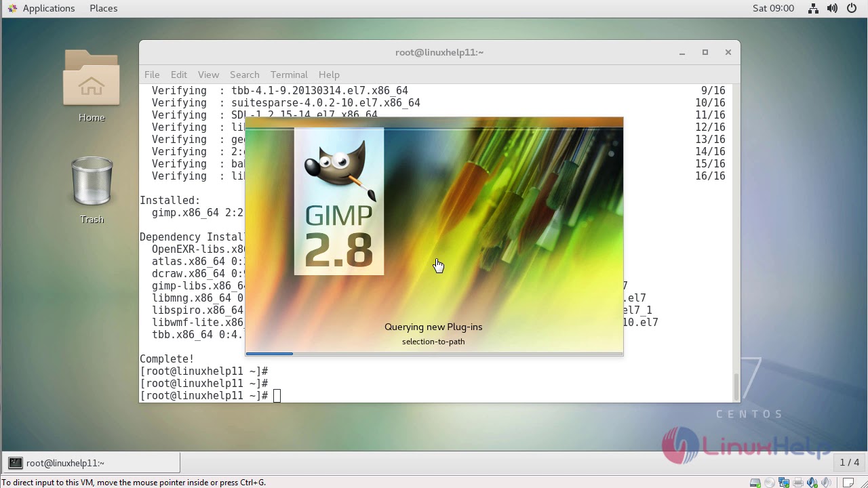The width and height of the screenshot is (868, 488).
Task: Click the '16/16' progress count in the terminal
Action: click(710, 176)
